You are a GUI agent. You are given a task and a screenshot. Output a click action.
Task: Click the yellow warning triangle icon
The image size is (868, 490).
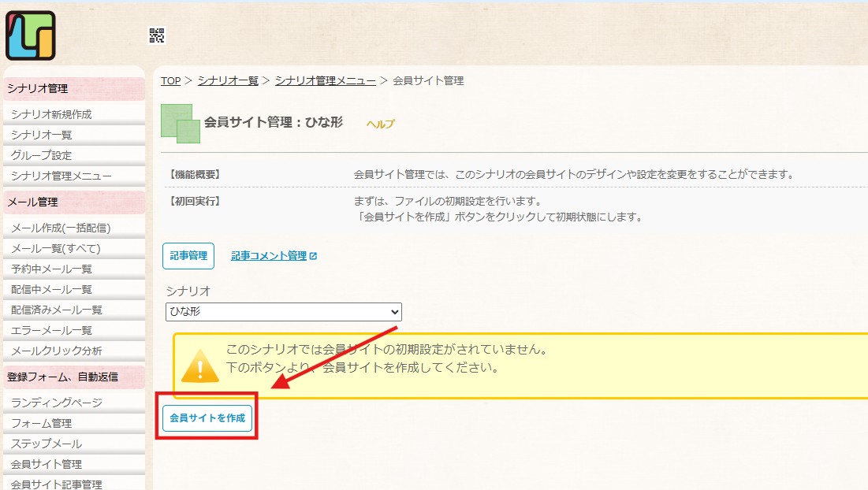(199, 366)
